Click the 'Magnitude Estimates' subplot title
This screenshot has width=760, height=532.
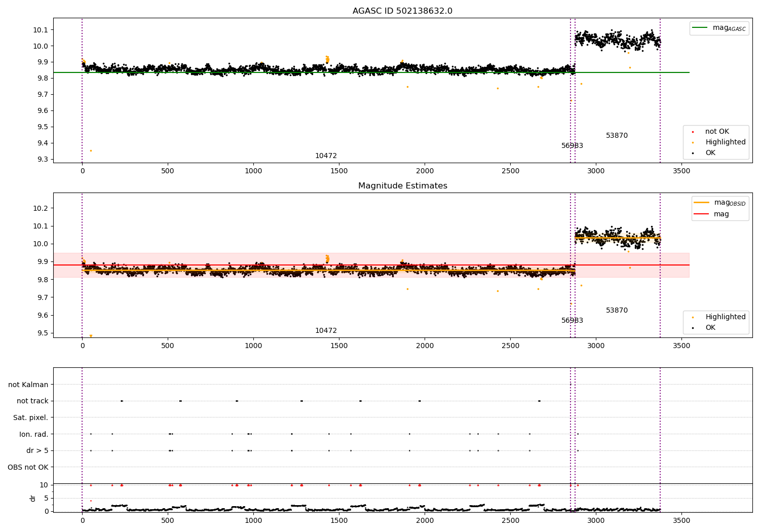[402, 186]
